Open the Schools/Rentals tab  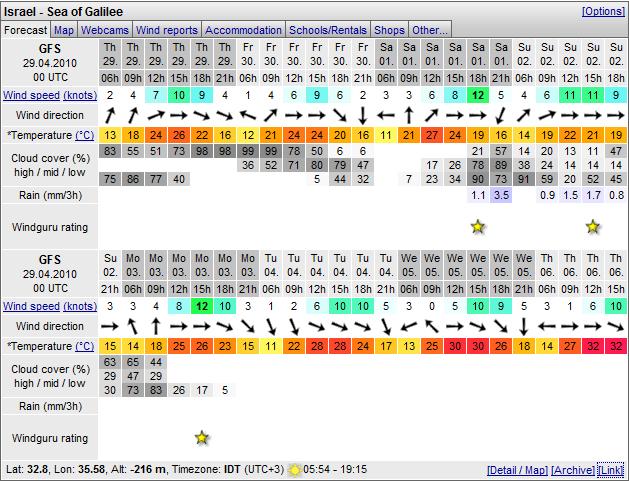(328, 30)
